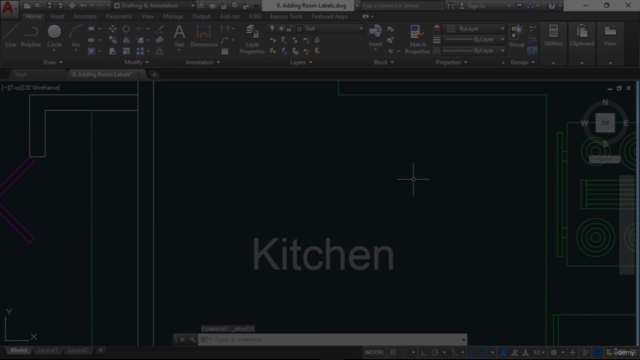Click the Save icon in quick access toolbar

click(x=49, y=6)
